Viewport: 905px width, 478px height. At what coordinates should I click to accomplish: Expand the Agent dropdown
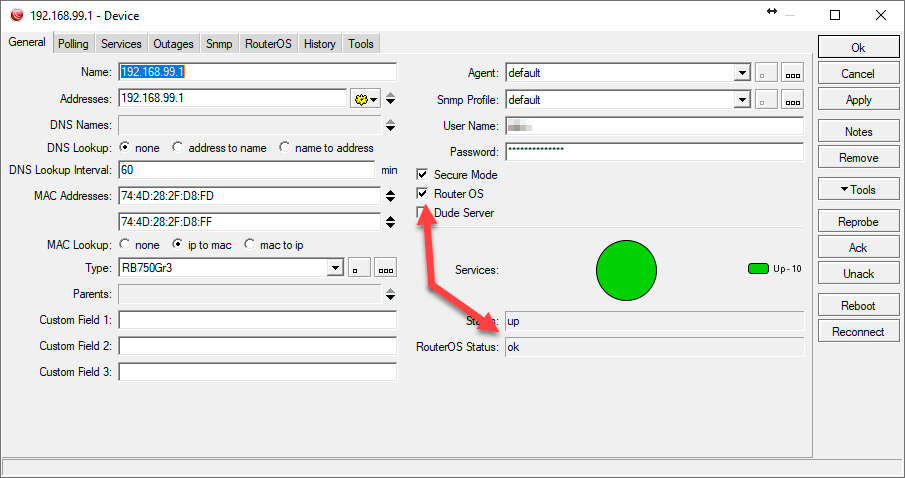(x=742, y=73)
